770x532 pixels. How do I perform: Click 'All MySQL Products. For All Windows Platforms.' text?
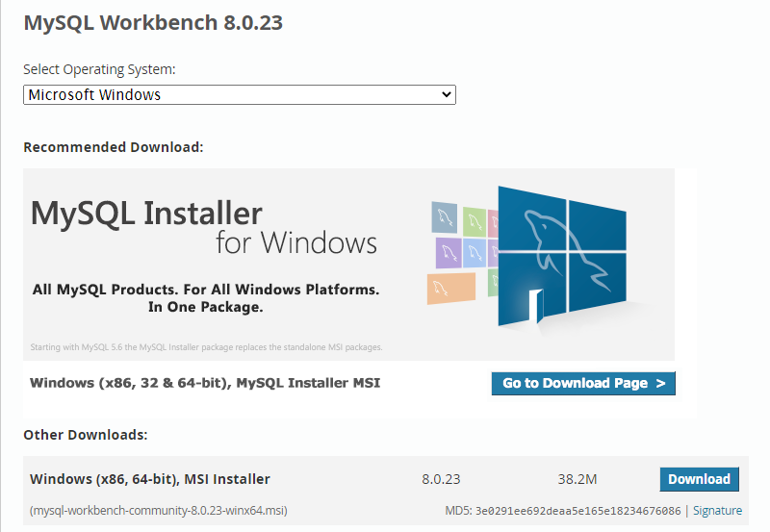point(206,290)
